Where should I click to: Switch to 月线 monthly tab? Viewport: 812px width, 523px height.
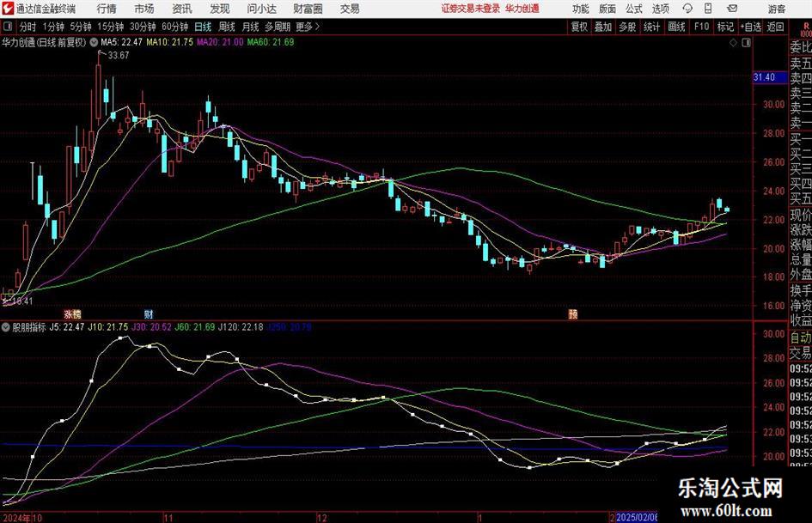250,27
